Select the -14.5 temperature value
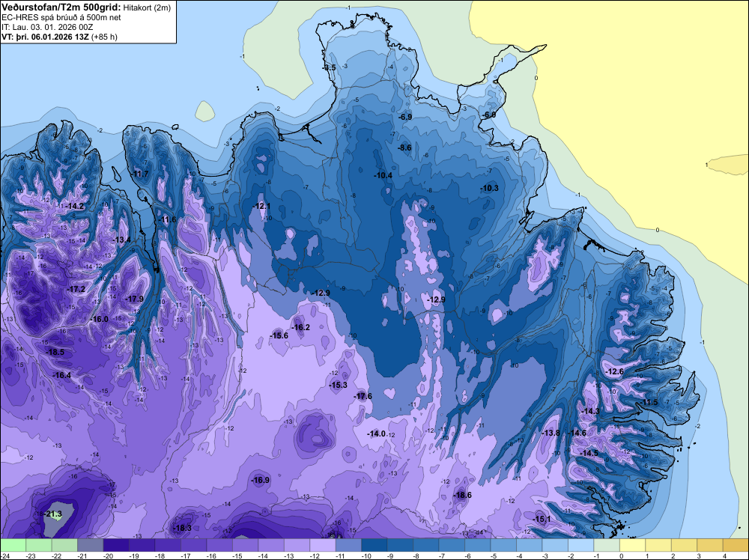Viewport: 749px width, 560px height. [x=589, y=454]
